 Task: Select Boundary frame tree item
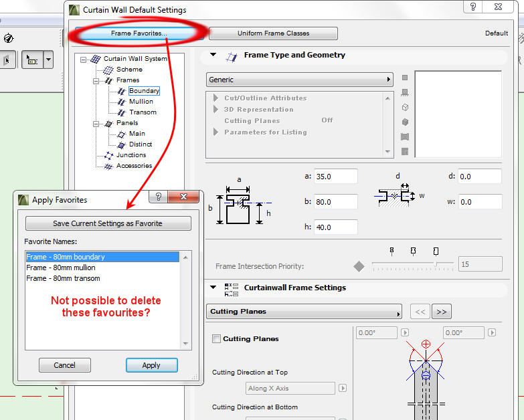tap(144, 91)
